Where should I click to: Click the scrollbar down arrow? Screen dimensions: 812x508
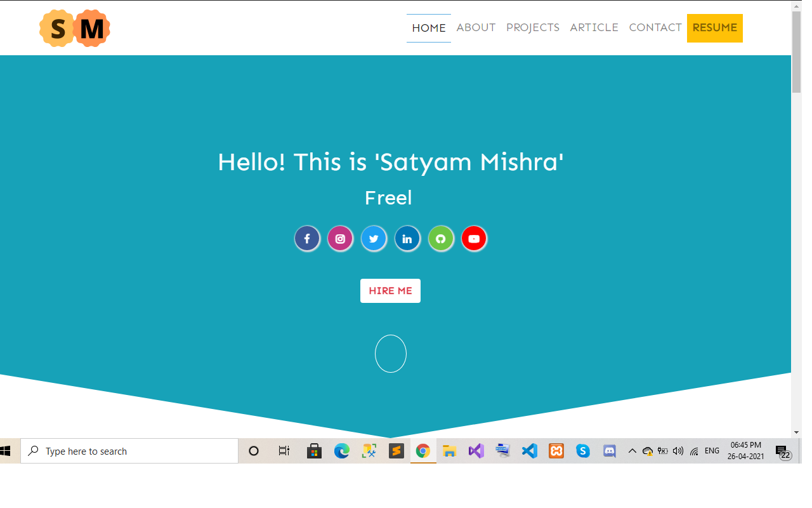pos(797,432)
